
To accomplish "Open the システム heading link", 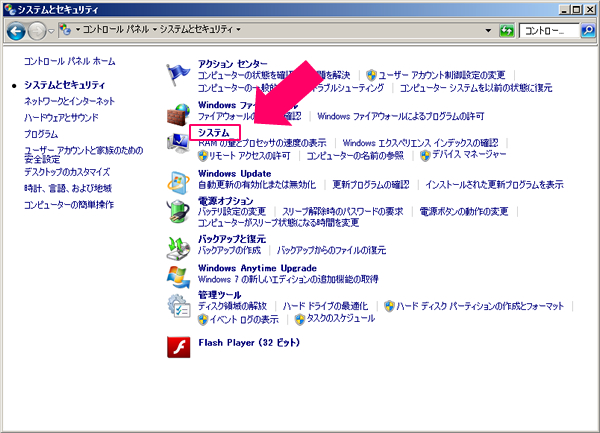I will [x=214, y=132].
